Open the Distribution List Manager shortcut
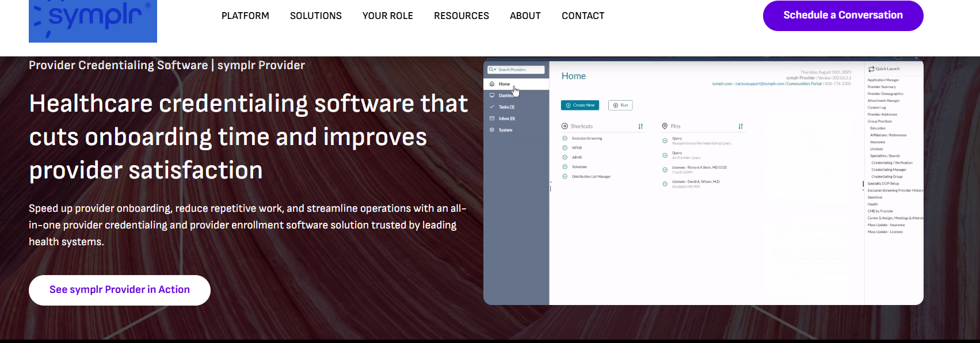980x343 pixels. tap(592, 177)
